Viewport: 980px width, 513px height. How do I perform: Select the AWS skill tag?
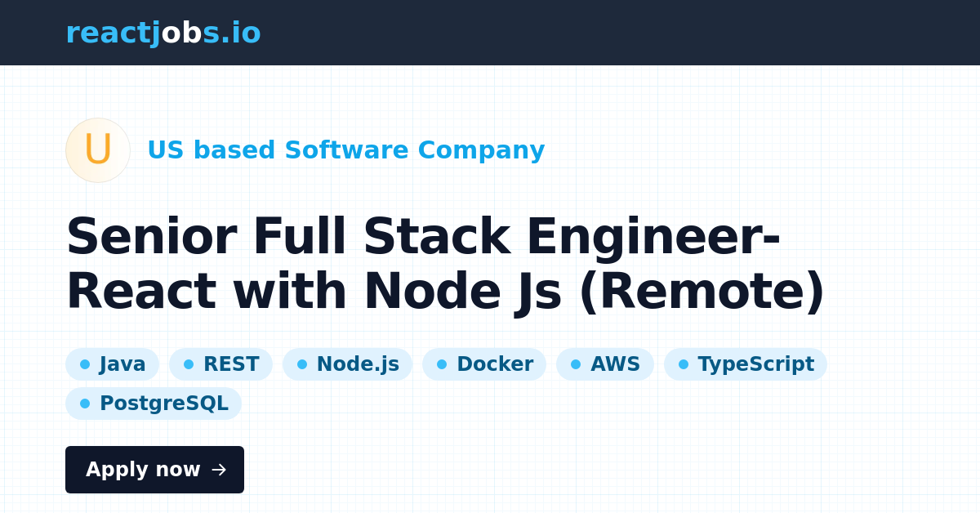tap(605, 364)
